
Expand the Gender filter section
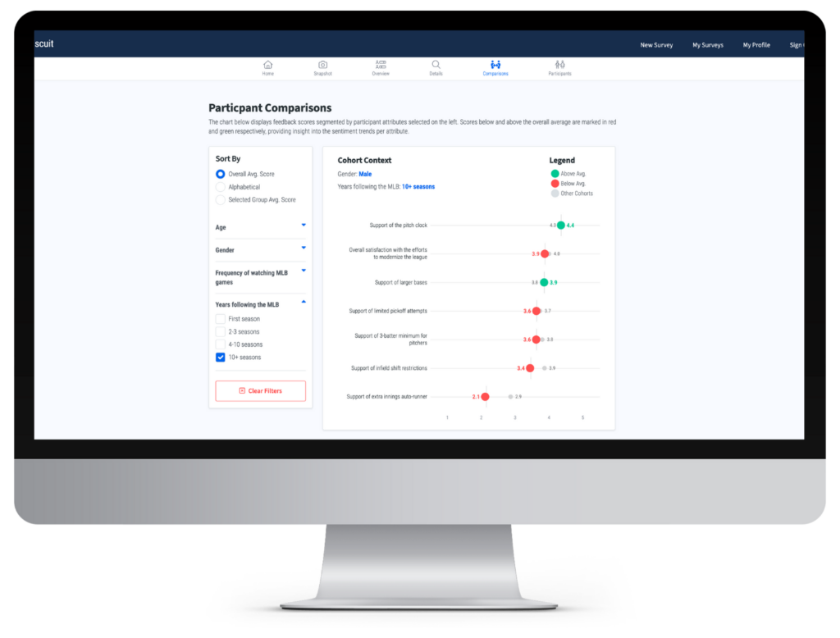point(303,248)
